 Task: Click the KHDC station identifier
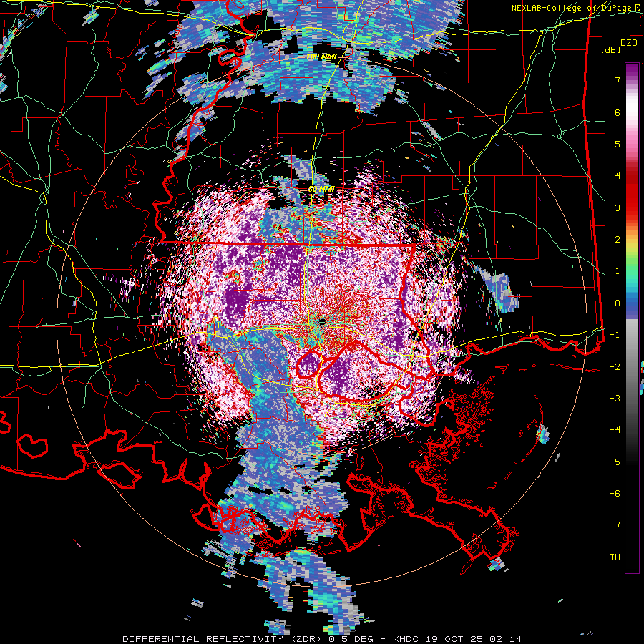[x=406, y=639]
